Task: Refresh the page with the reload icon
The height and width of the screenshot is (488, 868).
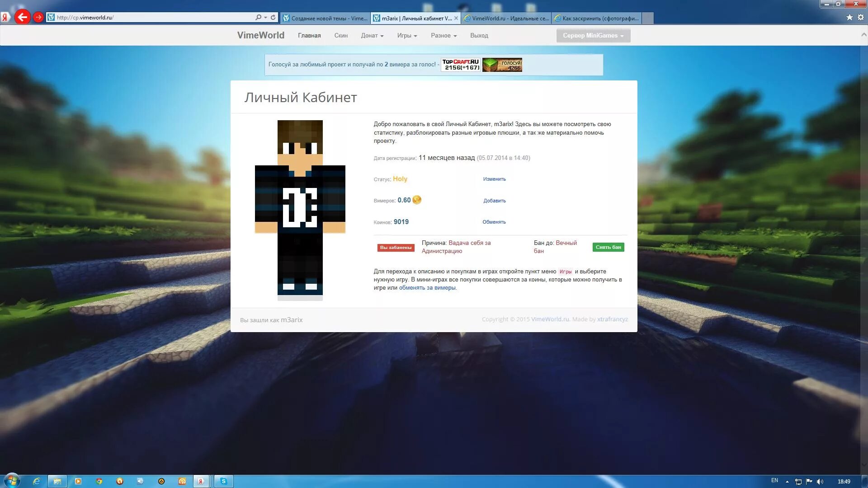Action: [x=273, y=17]
